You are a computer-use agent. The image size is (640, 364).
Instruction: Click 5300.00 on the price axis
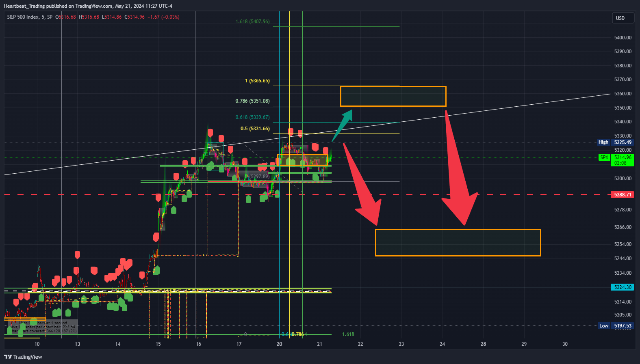623,179
